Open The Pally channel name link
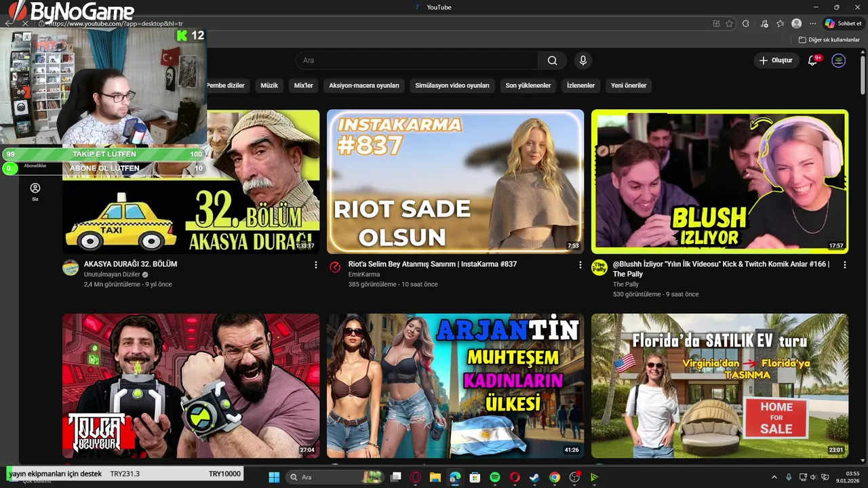This screenshot has height=488, width=868. (x=626, y=285)
